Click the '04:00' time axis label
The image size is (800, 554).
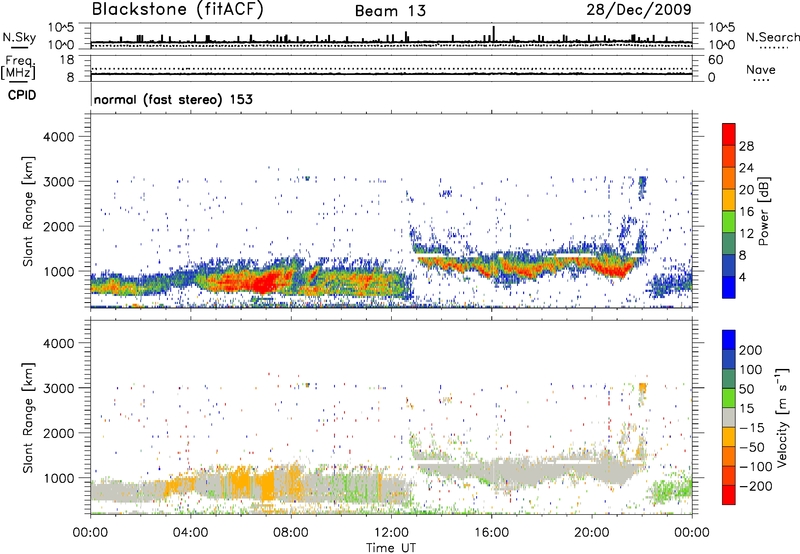tap(190, 533)
